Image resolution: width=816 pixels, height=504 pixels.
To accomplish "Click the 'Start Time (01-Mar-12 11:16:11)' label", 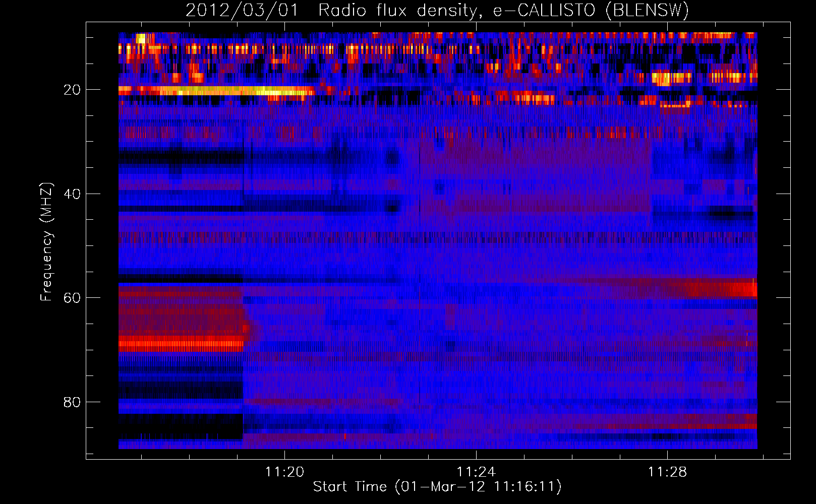I will (x=437, y=487).
